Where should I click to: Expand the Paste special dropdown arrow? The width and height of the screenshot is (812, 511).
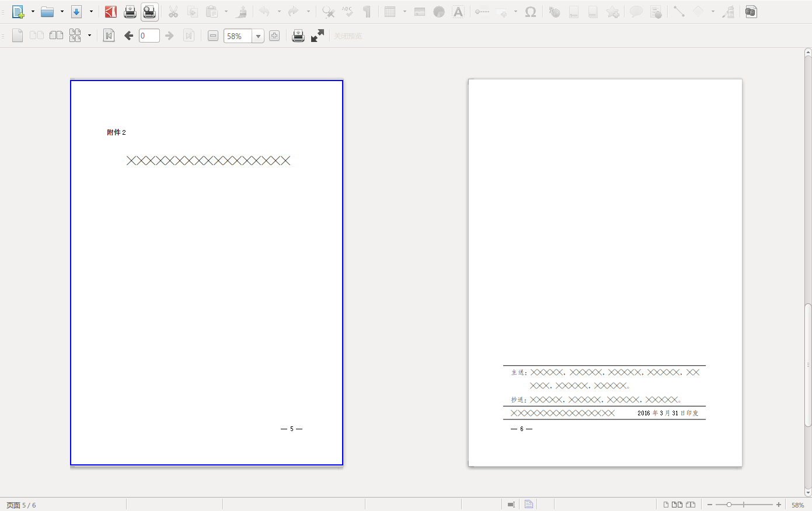226,12
